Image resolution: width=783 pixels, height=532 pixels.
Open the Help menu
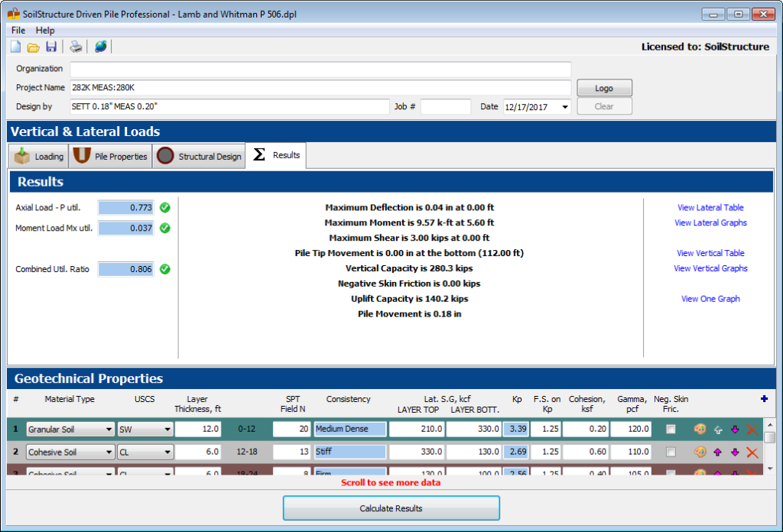pos(45,31)
